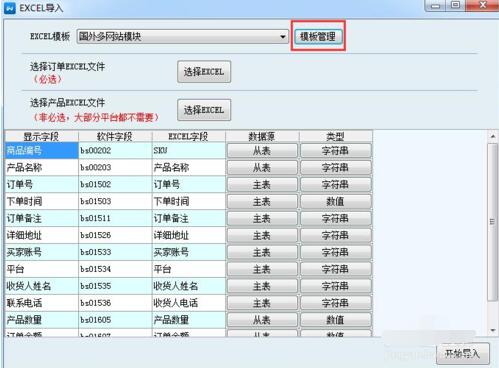Maximize the EXCEL导入 window

[455, 5]
